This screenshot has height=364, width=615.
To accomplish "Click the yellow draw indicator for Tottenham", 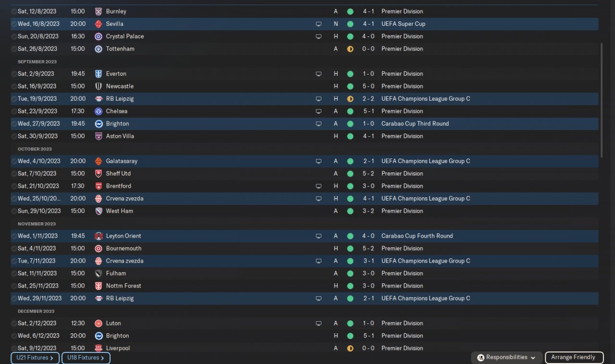I will (x=350, y=49).
